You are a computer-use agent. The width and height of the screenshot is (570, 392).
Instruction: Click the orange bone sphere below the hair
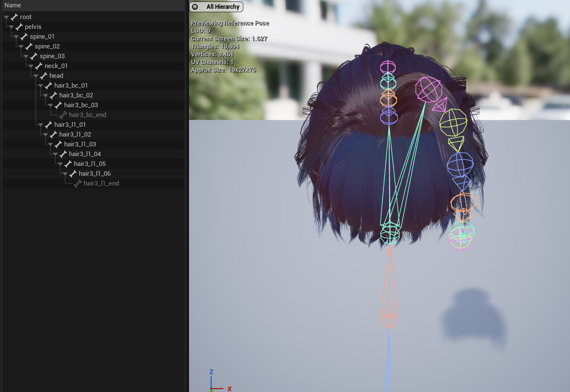(x=389, y=321)
